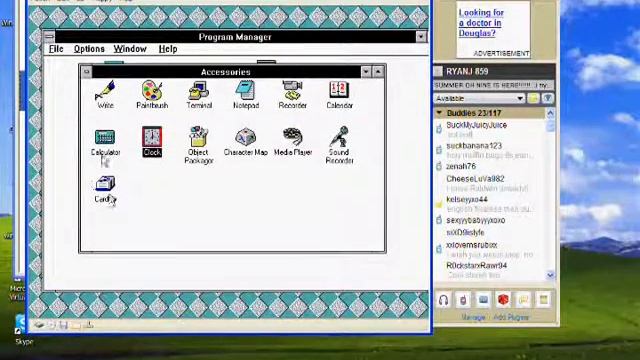Select buddy R0ckstarxRawr94
The height and width of the screenshot is (360, 640).
(x=476, y=265)
